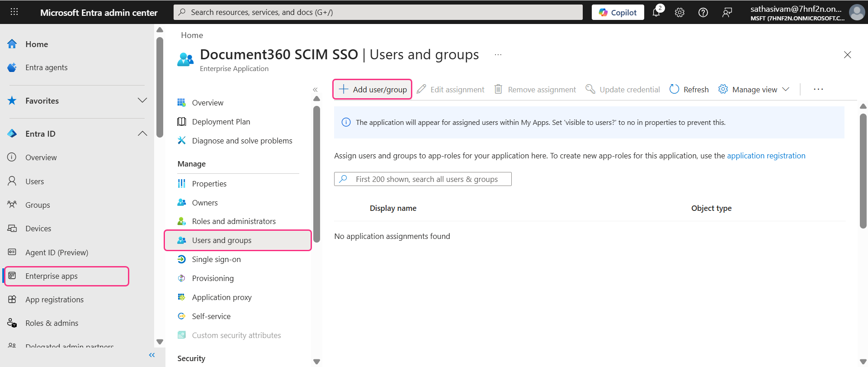Open Properties under Manage

coord(209,184)
